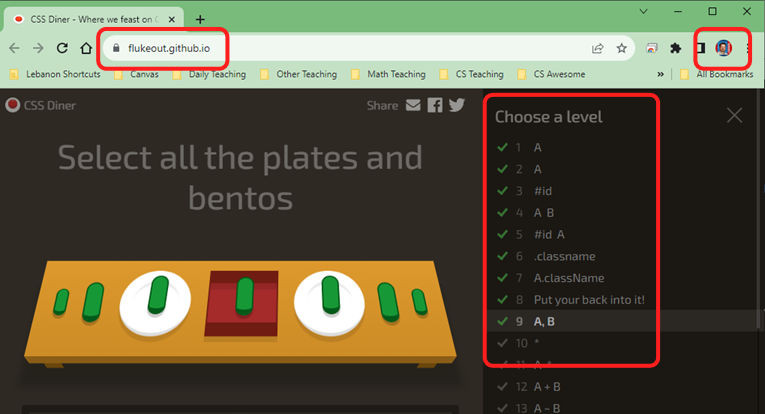
Task: Share on Facebook icon
Action: [435, 105]
